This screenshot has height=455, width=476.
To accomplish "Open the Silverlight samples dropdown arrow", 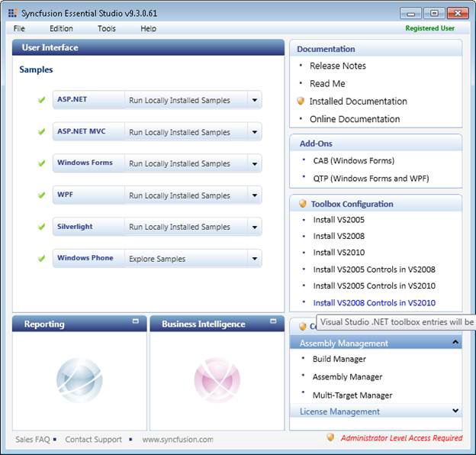I will [255, 227].
